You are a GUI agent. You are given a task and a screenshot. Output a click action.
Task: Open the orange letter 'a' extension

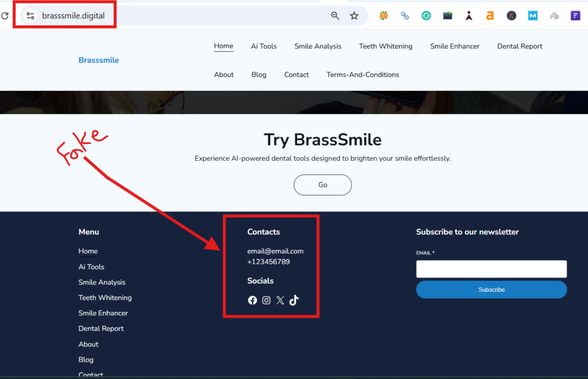[490, 16]
